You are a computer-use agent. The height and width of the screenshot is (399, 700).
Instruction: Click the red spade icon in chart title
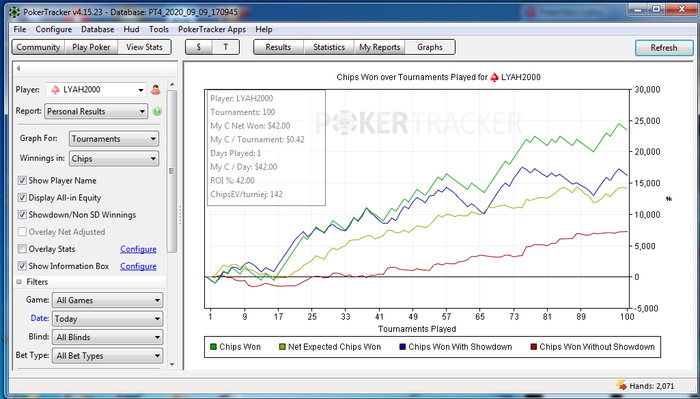tap(494, 77)
